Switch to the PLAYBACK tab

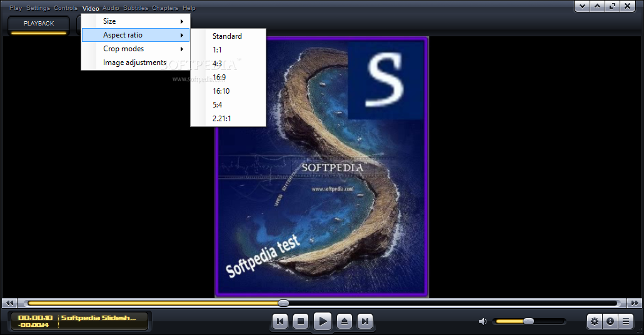(x=39, y=24)
